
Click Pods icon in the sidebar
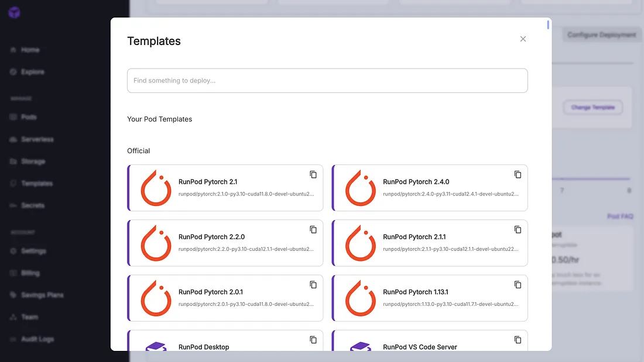[x=13, y=117]
